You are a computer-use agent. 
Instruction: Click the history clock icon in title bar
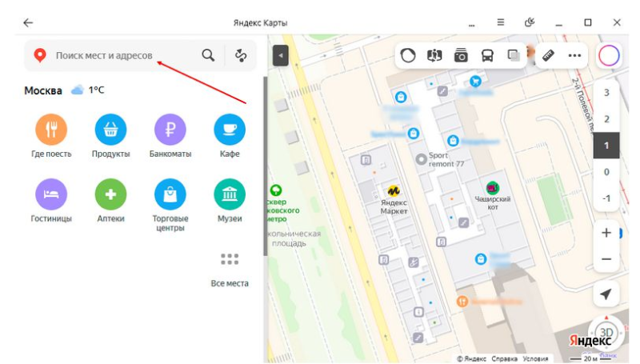pyautogui.click(x=530, y=22)
